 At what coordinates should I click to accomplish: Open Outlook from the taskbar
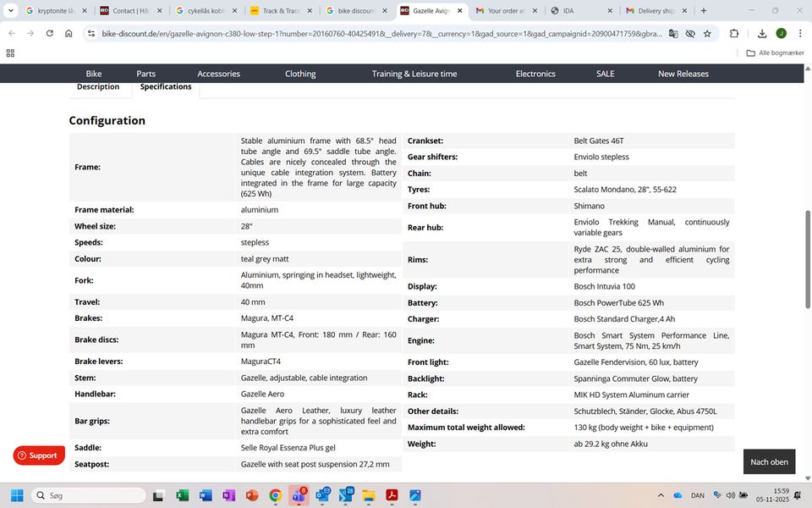pos(322,495)
